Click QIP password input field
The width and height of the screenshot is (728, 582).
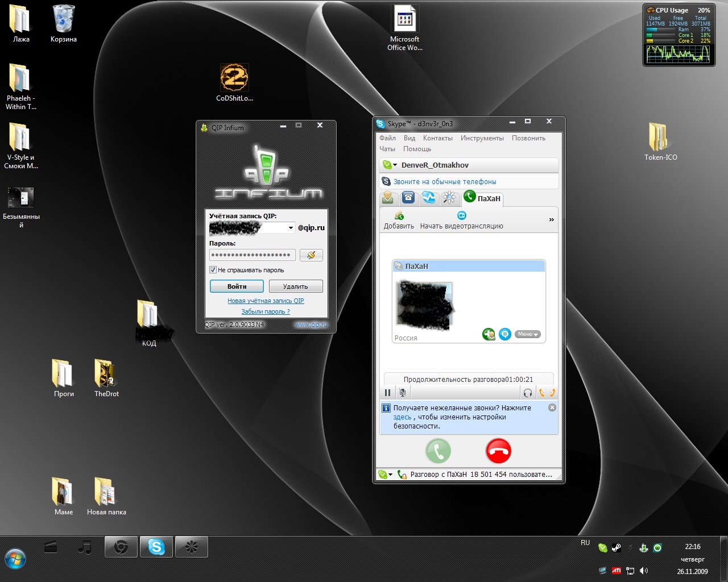[x=252, y=255]
